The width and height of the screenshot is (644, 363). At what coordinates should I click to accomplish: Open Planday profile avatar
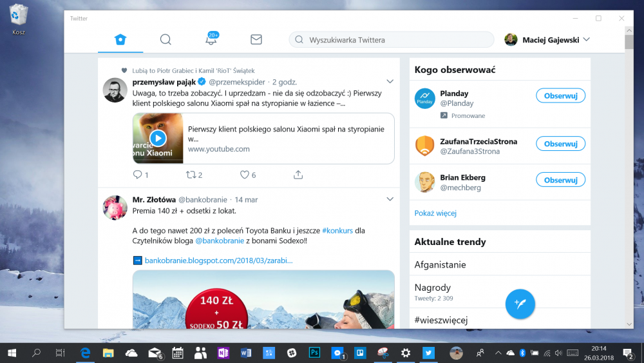[424, 99]
